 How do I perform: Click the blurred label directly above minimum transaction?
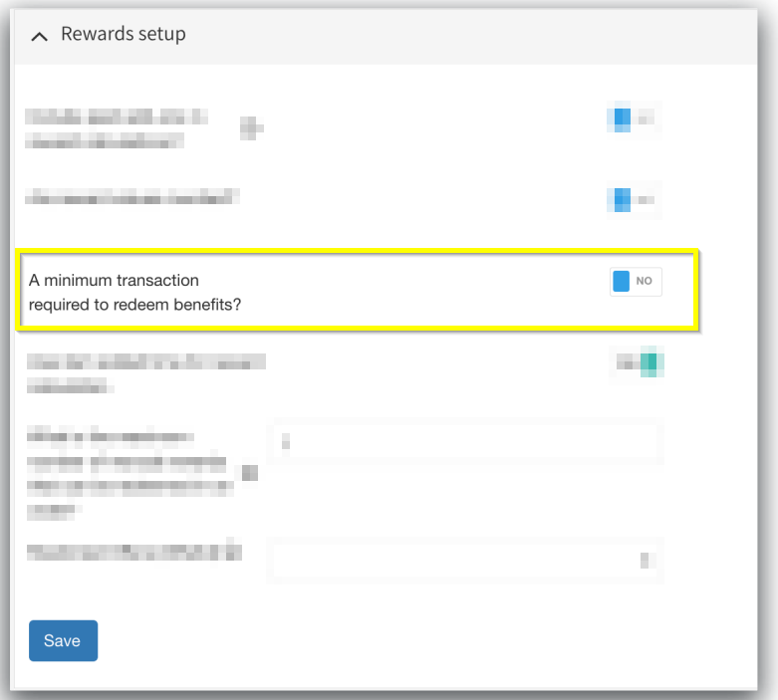click(132, 197)
